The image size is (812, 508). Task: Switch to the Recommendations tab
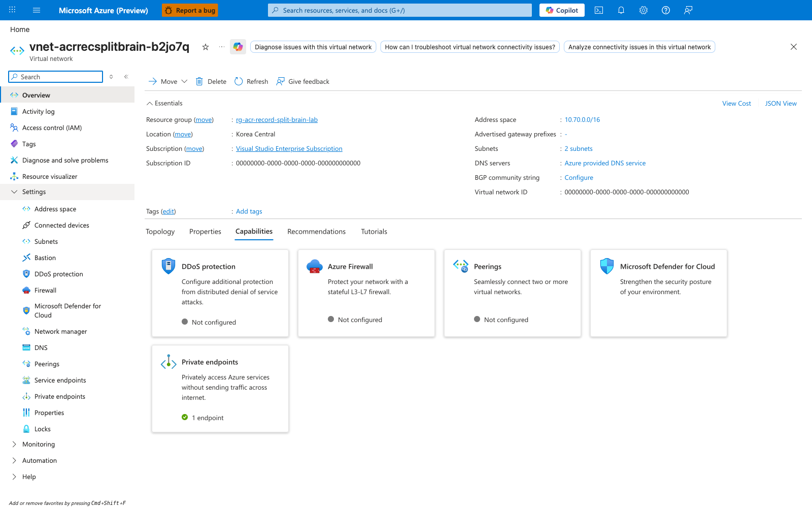coord(317,232)
